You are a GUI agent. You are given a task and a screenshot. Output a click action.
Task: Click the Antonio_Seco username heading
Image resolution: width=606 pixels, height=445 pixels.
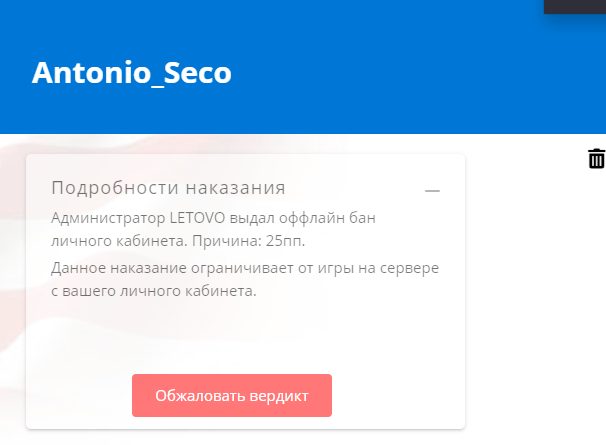(x=131, y=73)
